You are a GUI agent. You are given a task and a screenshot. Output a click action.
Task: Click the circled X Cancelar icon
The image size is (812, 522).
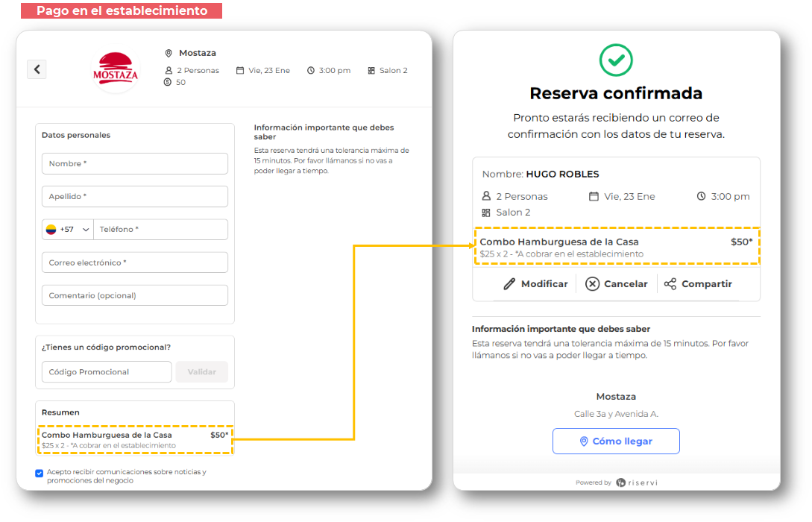593,284
